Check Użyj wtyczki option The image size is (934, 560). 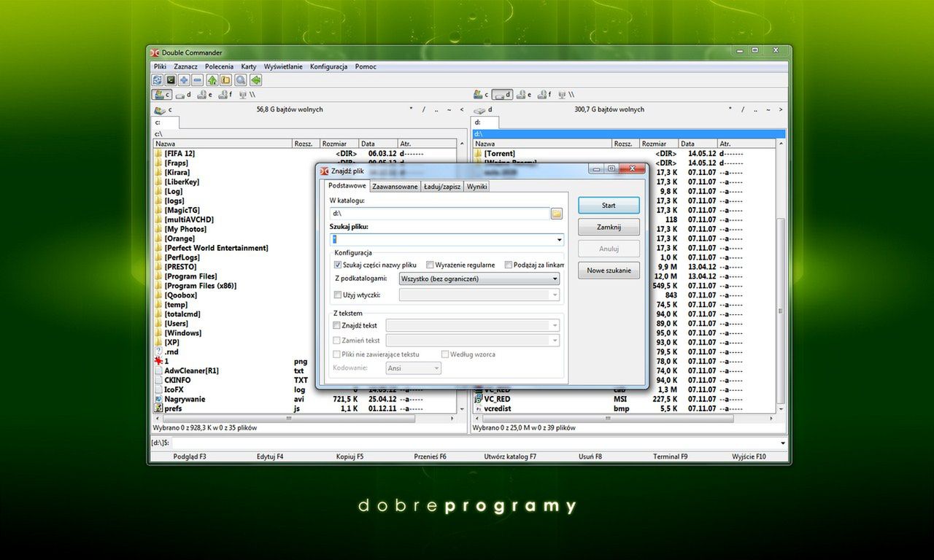click(338, 295)
